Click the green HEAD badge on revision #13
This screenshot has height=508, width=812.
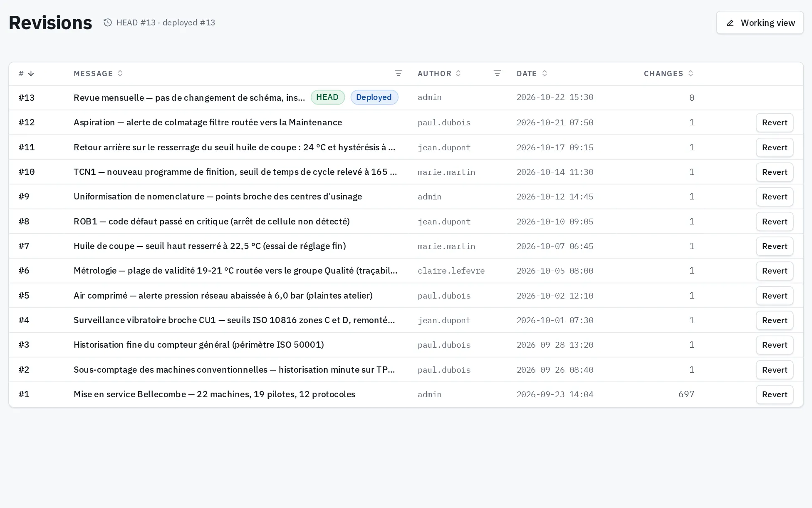tap(327, 97)
